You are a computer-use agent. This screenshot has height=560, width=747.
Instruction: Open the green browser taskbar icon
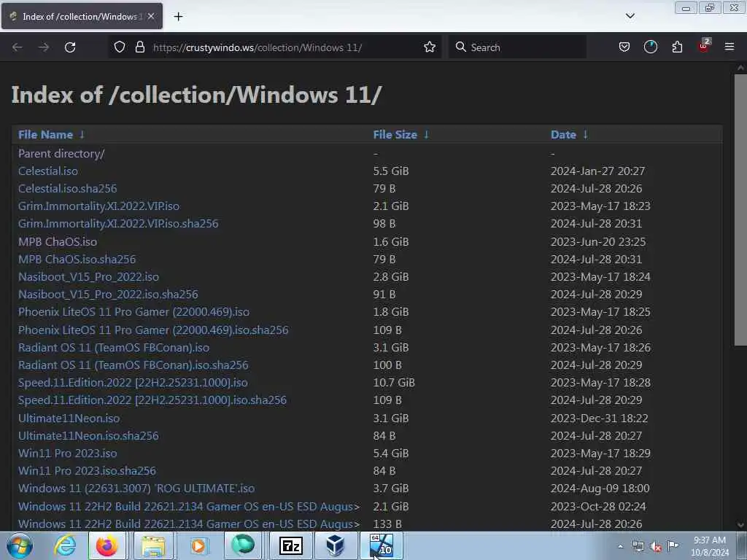pyautogui.click(x=242, y=545)
